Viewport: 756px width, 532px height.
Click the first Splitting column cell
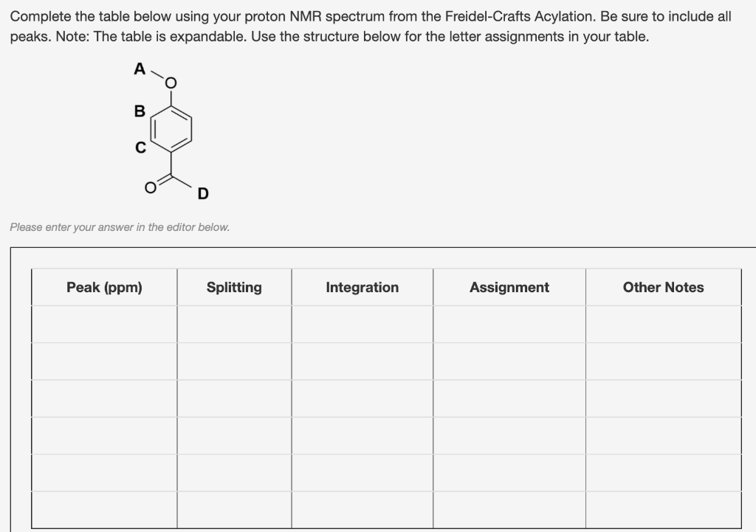coord(234,325)
